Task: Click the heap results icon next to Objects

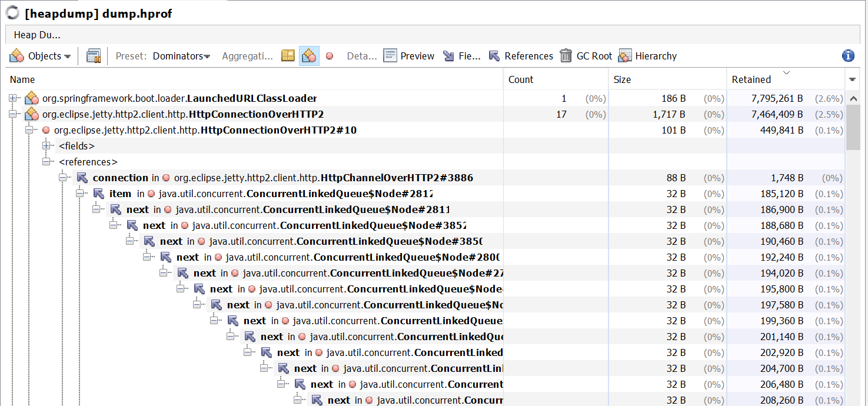Action: tap(94, 56)
